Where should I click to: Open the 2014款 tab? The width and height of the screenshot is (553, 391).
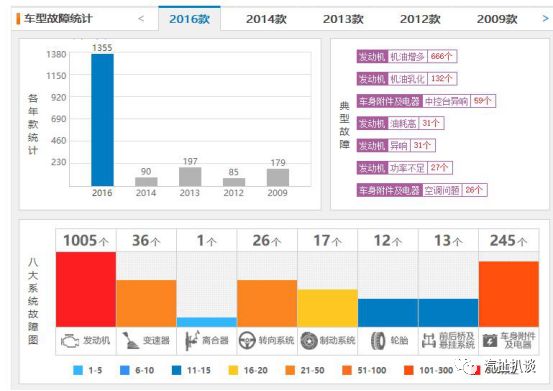(x=266, y=19)
